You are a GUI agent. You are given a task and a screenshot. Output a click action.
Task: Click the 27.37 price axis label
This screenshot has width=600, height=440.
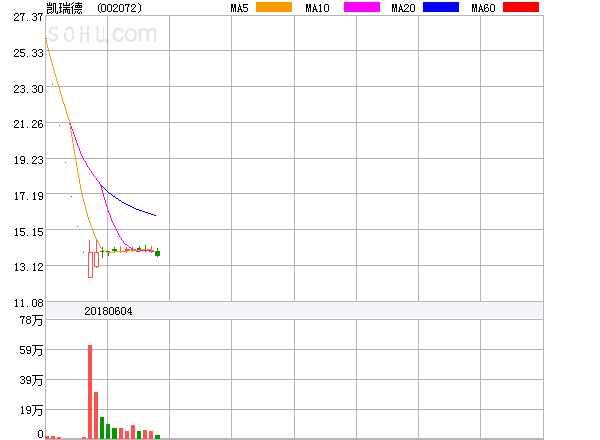(28, 17)
